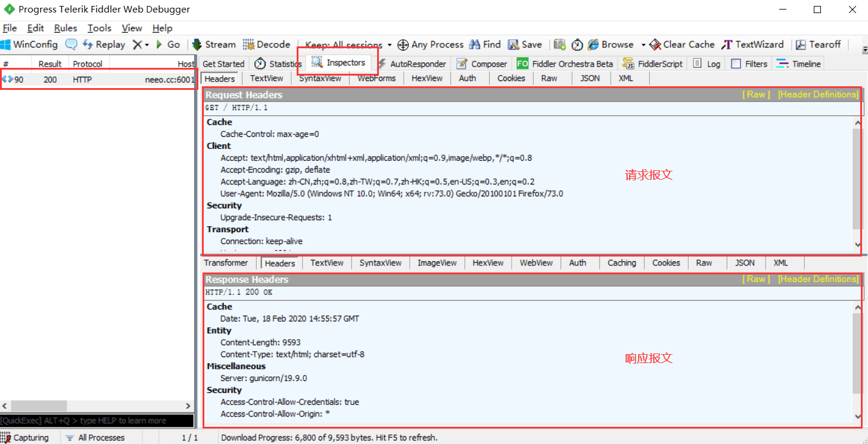This screenshot has height=444, width=868.
Task: Click the timer stopwatch icon
Action: [x=577, y=45]
